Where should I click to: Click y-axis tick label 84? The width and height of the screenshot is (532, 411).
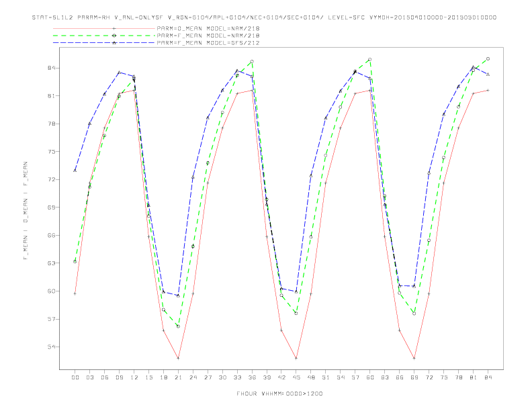(x=51, y=68)
